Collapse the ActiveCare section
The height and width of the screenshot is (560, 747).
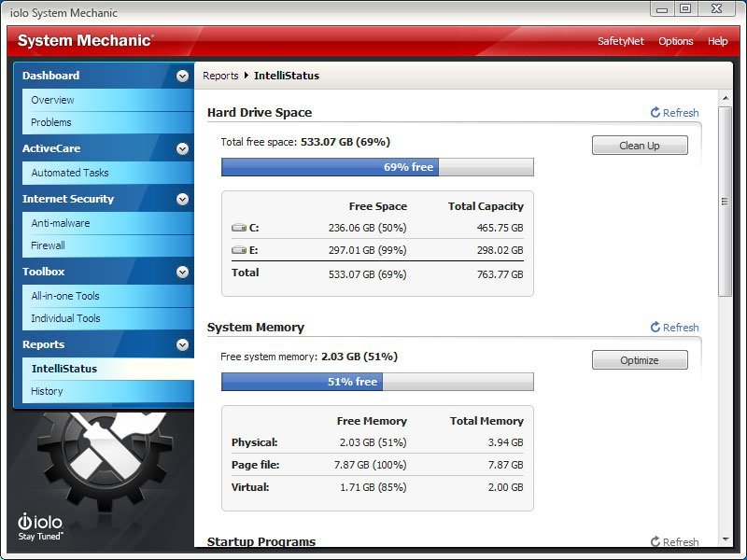coord(182,148)
